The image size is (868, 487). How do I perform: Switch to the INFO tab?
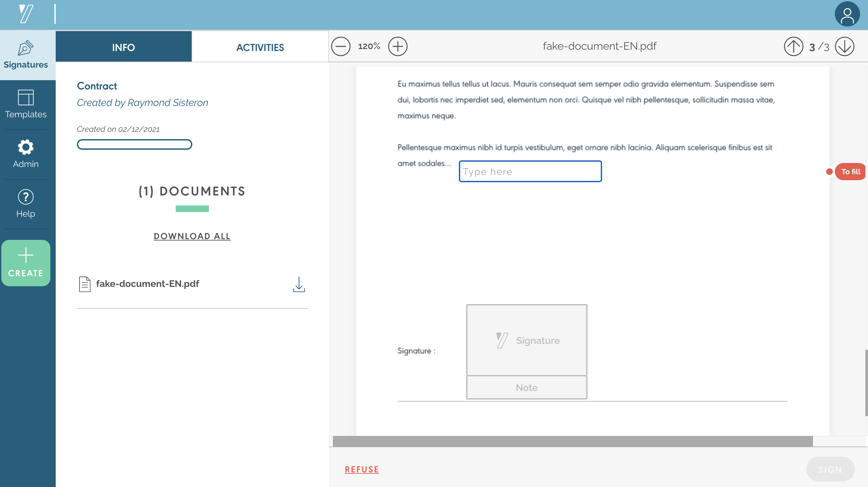[x=123, y=47]
